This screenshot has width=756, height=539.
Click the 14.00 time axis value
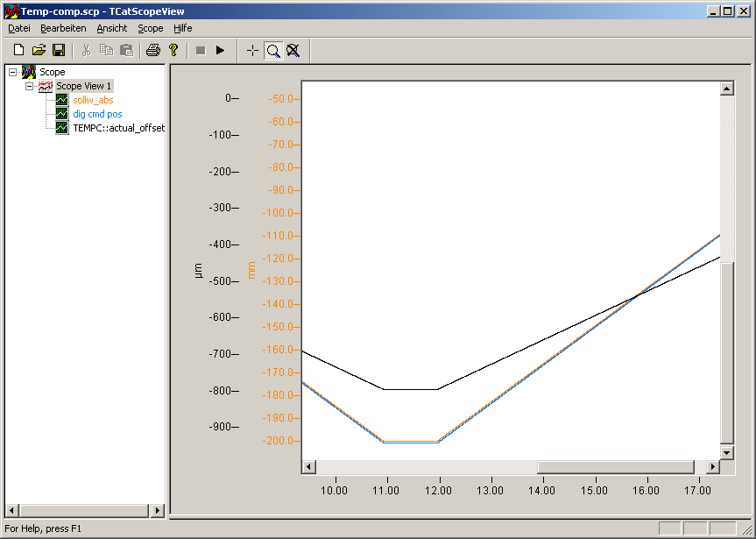[x=542, y=490]
